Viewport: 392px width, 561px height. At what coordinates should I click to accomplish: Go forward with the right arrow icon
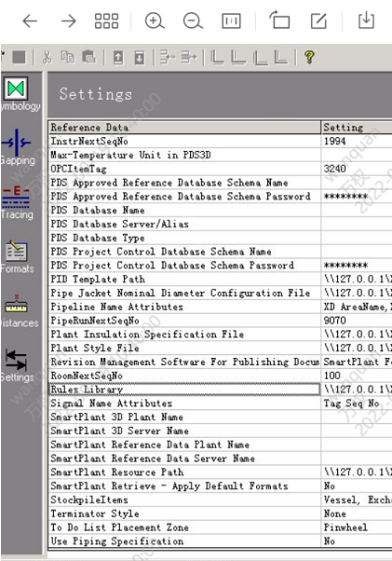[68, 21]
